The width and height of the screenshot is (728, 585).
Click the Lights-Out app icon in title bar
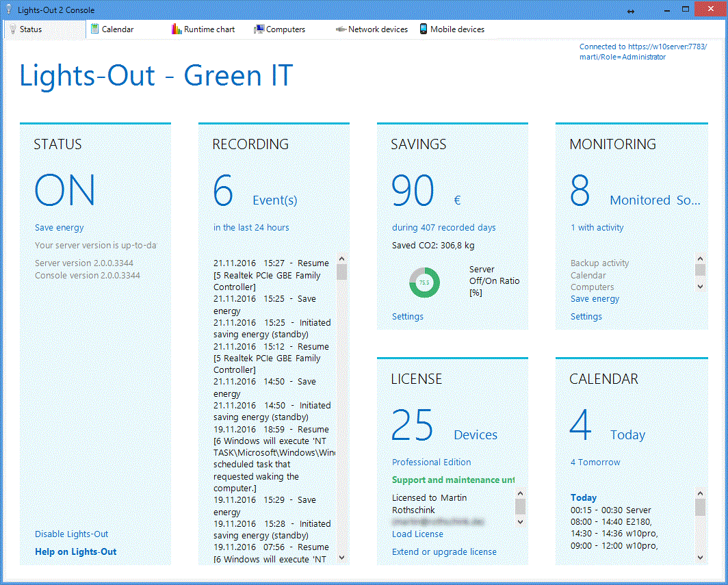click(x=9, y=10)
